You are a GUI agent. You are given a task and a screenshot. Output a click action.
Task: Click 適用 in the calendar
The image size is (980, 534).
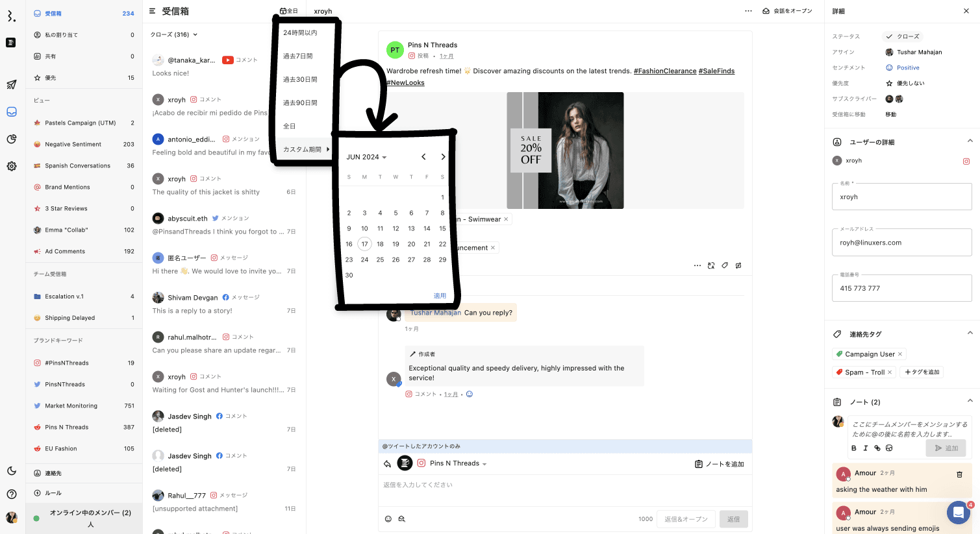click(x=440, y=296)
